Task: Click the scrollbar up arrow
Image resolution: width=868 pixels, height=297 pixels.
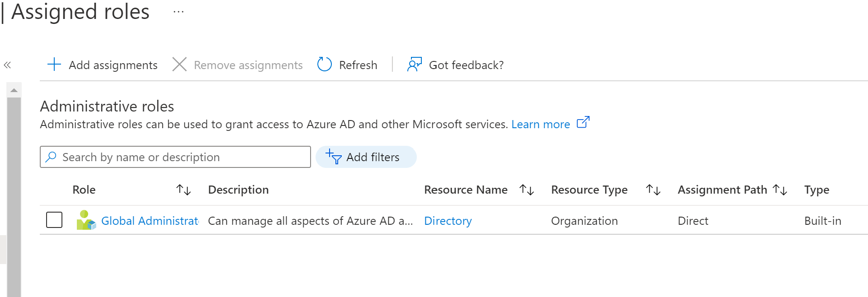Action: point(14,90)
